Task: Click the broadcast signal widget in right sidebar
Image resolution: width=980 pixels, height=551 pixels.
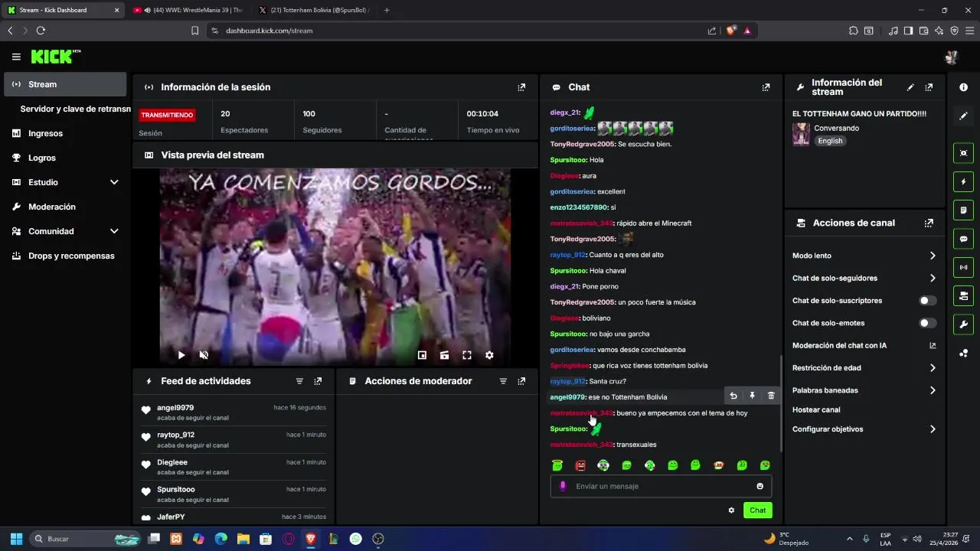Action: click(x=963, y=267)
